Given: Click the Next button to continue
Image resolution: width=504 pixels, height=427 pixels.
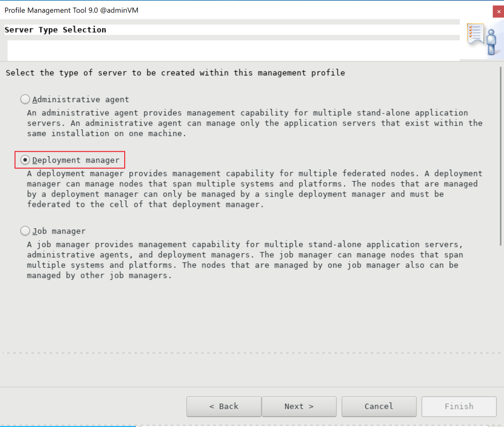Looking at the screenshot, I should pos(299,406).
